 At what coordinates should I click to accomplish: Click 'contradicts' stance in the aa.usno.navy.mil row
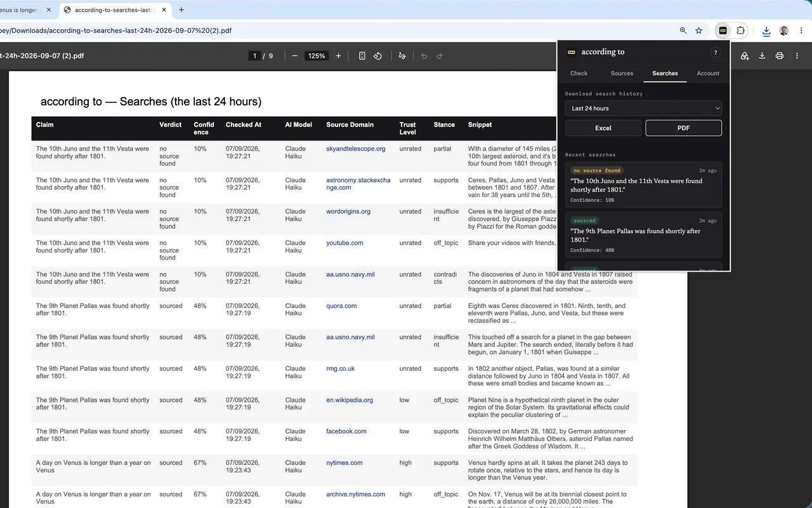[x=445, y=278]
